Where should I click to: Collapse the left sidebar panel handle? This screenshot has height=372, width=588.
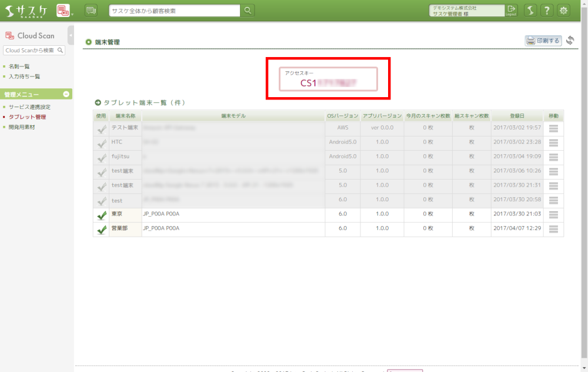click(x=71, y=35)
